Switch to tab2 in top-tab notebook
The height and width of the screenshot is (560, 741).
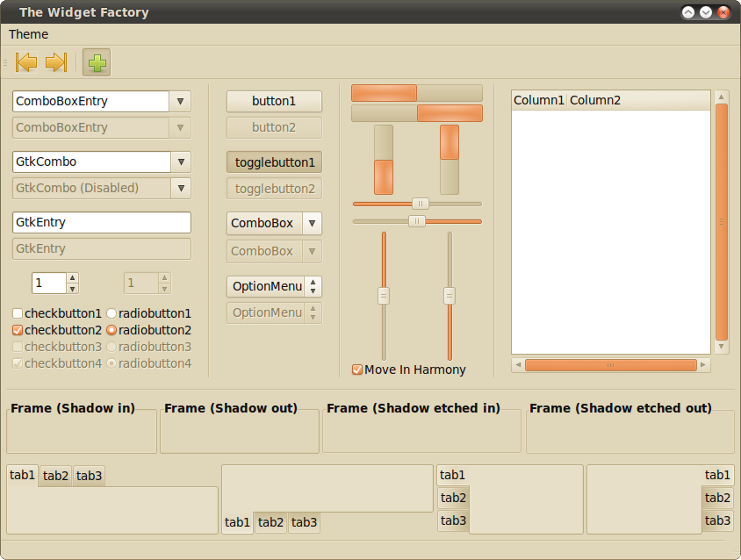pyautogui.click(x=55, y=476)
